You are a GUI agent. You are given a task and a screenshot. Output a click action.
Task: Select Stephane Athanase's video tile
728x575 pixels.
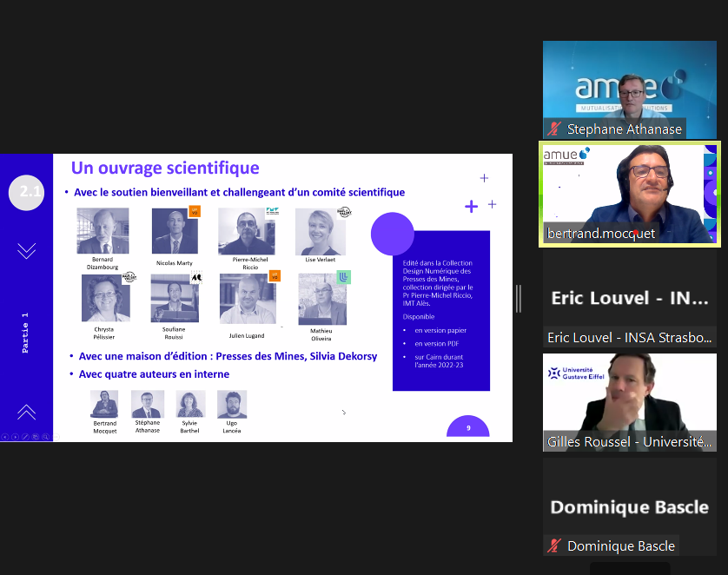pos(630,89)
